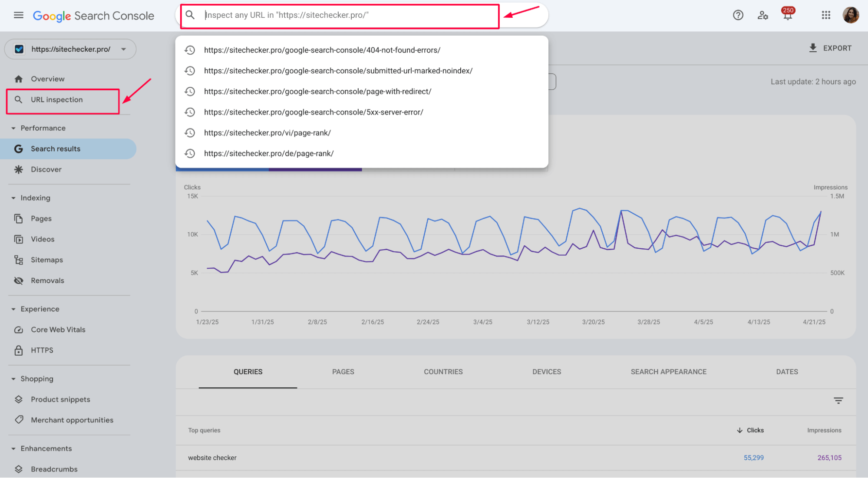Click the Removals crossed-eye icon
Image resolution: width=868 pixels, height=478 pixels.
[18, 280]
